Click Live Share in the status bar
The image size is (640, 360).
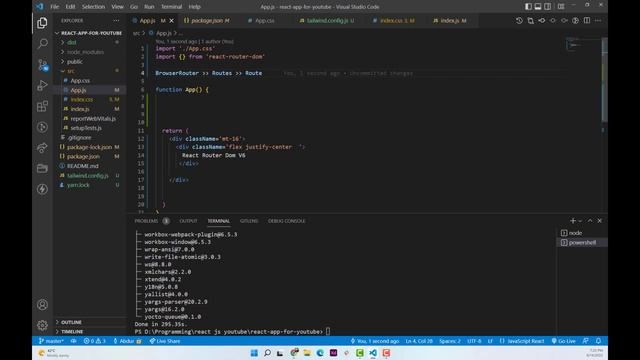(x=164, y=341)
